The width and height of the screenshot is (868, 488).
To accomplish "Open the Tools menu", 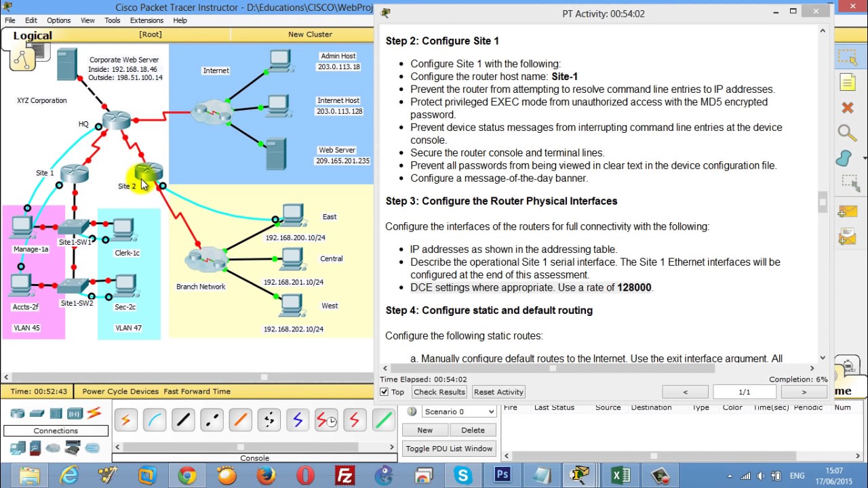I will click(113, 20).
